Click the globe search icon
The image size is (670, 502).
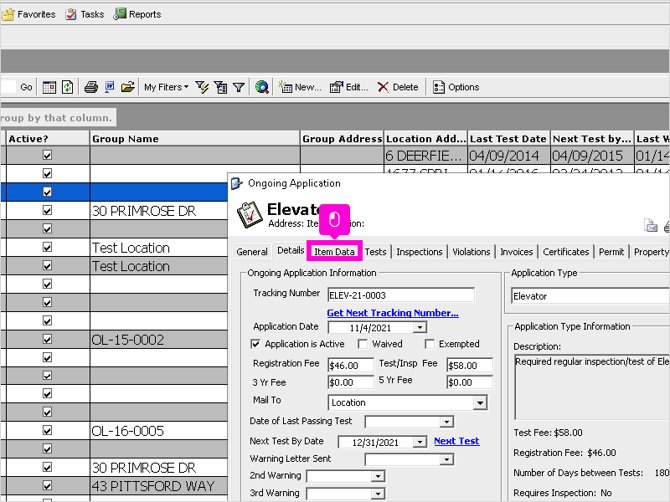pos(262,87)
